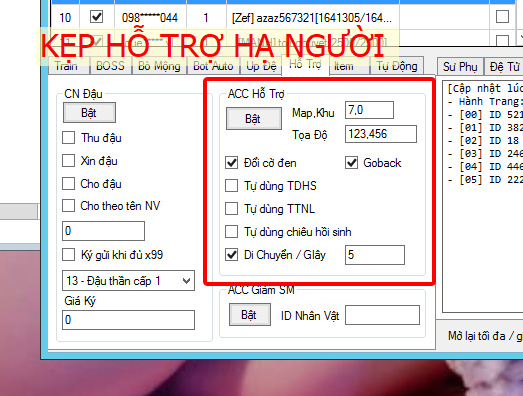Click the field under Cho theo tên NV
The height and width of the screenshot is (396, 523).
tap(103, 231)
